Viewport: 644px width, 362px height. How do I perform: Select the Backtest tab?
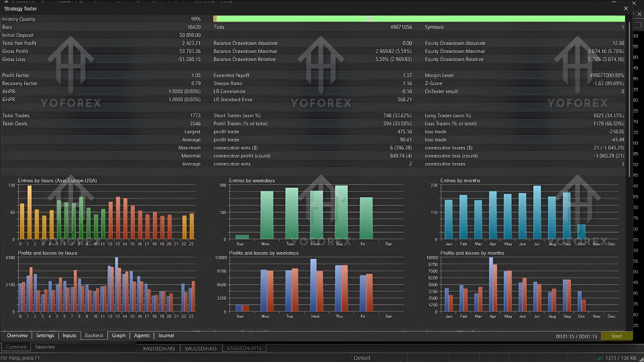pos(94,335)
